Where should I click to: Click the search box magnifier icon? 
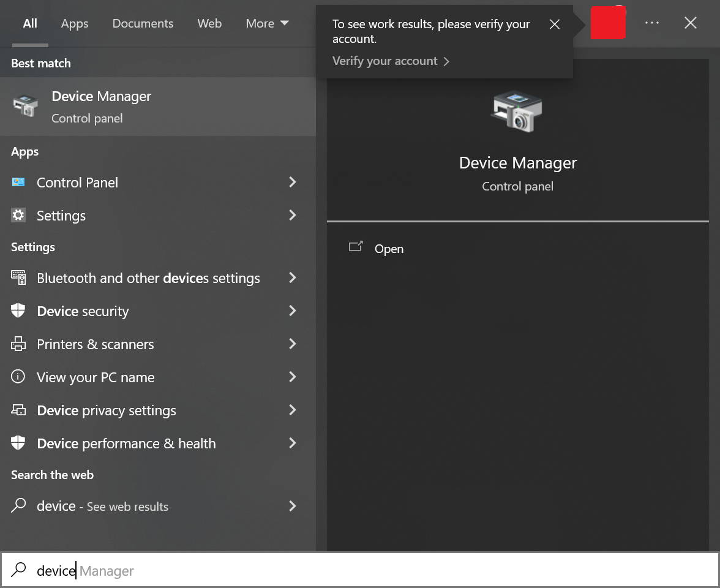click(18, 570)
